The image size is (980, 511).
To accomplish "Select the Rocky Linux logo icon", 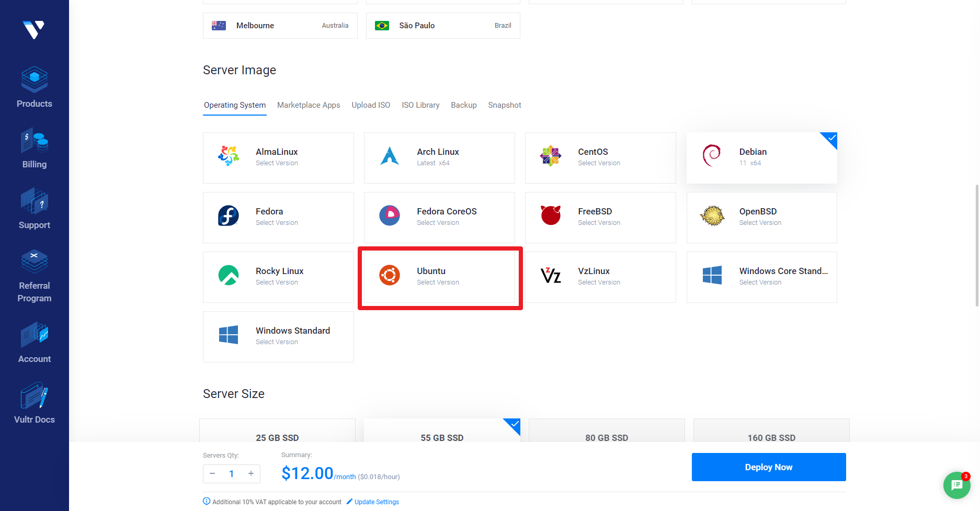I will pos(229,275).
